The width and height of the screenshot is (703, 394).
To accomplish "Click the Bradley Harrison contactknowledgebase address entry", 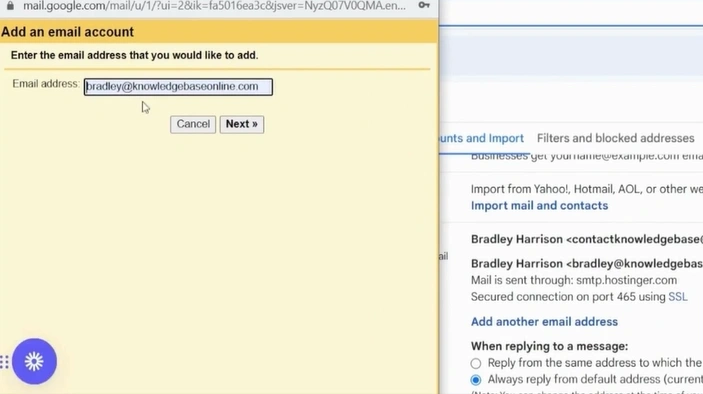I will point(586,239).
